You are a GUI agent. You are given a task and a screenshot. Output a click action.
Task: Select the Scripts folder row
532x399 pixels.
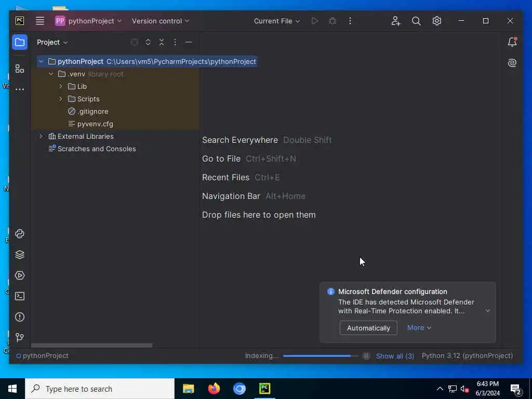[x=115, y=99]
